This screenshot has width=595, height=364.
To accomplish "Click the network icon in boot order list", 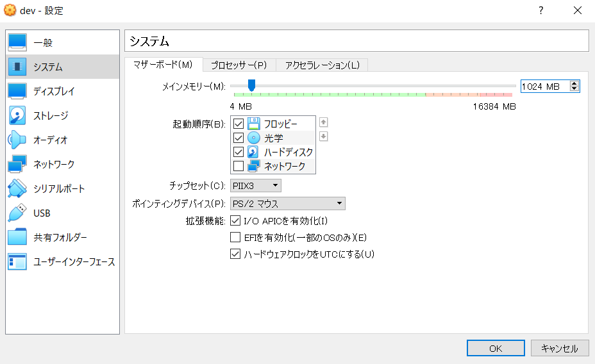I will click(253, 166).
